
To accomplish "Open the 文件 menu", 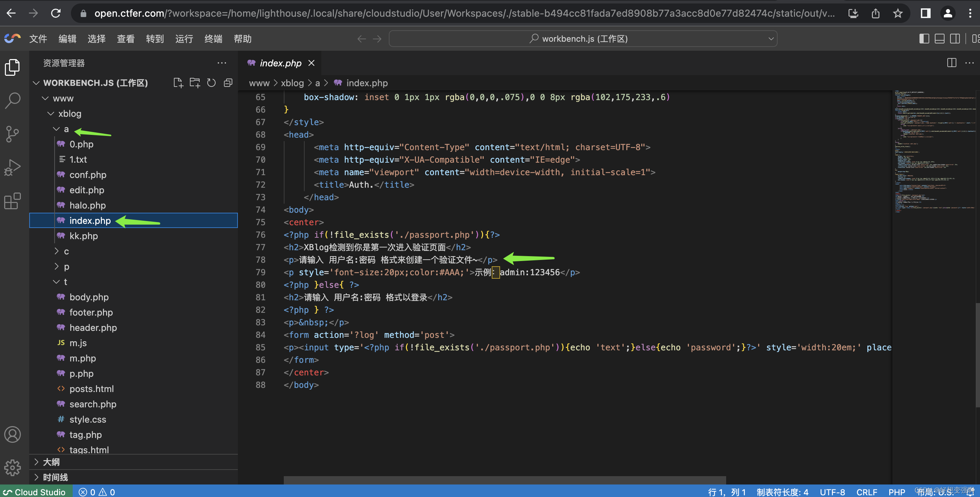I will click(x=38, y=39).
